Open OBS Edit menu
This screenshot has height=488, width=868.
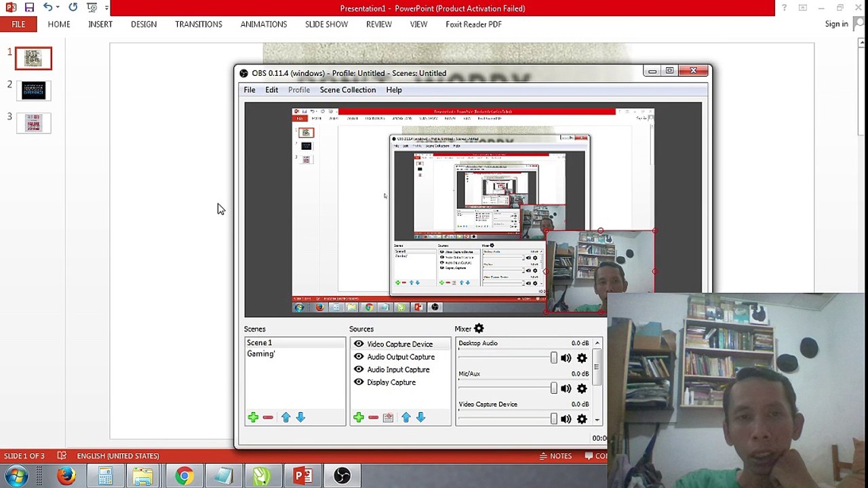[x=271, y=89]
